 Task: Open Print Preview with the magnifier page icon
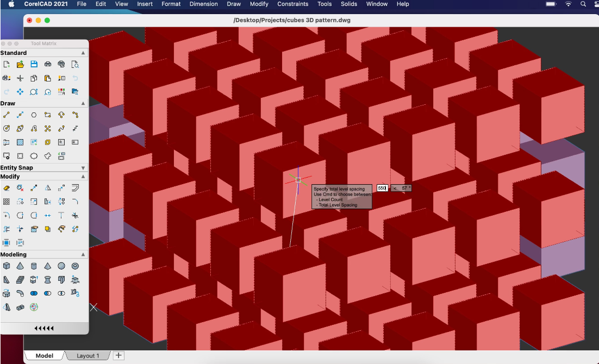(75, 64)
